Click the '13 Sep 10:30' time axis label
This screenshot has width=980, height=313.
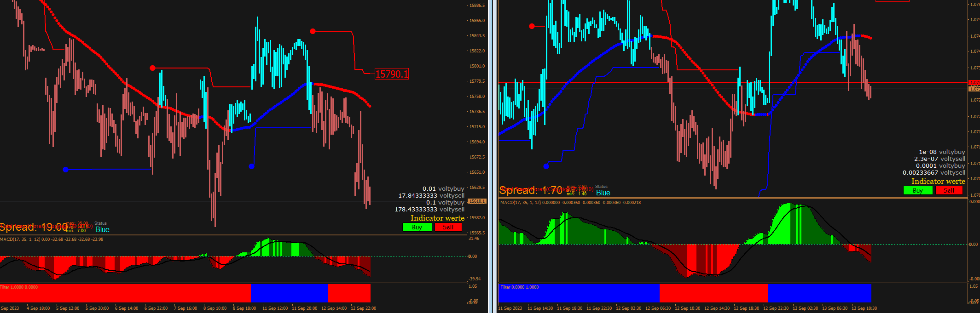tap(864, 308)
